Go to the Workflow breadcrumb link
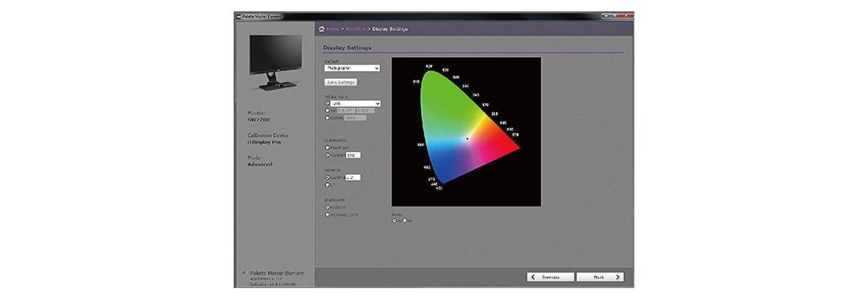Image resolution: width=868 pixels, height=300 pixels. click(x=355, y=29)
